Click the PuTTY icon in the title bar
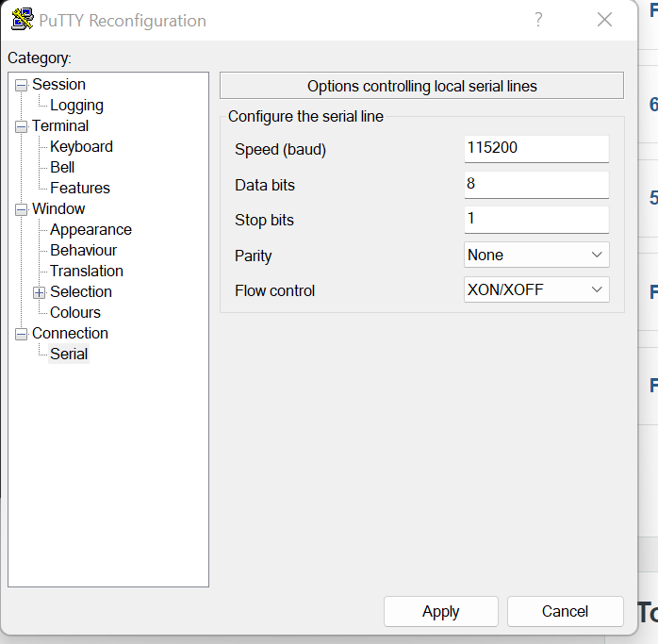 tap(23, 19)
